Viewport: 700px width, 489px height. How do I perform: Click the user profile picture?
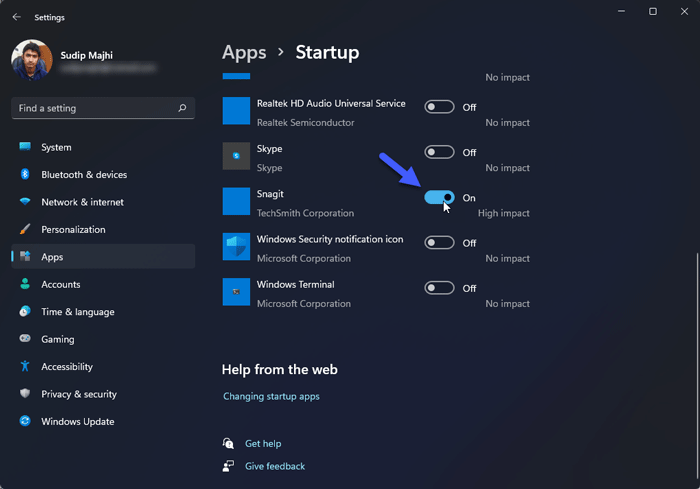32,60
